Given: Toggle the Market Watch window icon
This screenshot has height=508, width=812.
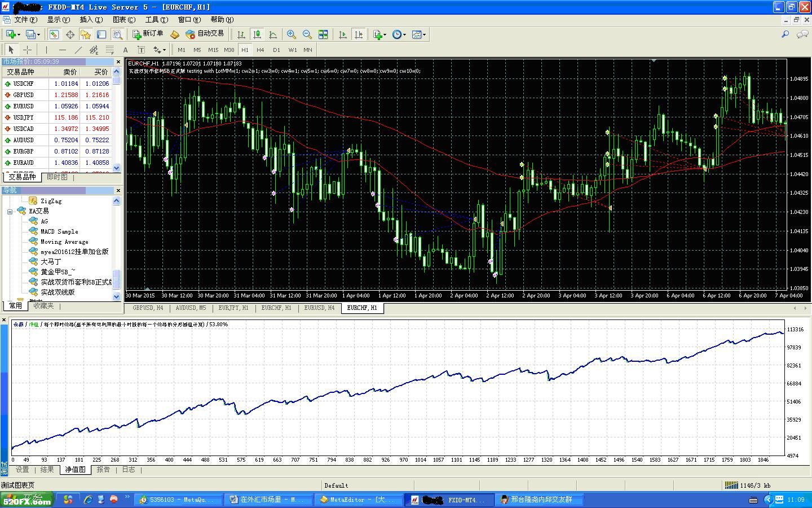Looking at the screenshot, I should coord(54,34).
